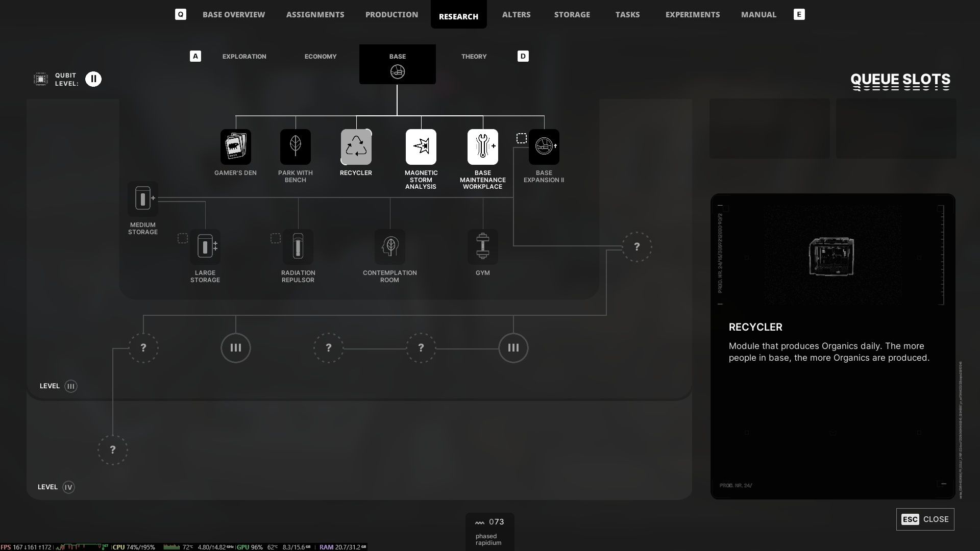Image resolution: width=980 pixels, height=551 pixels.
Task: Click the second empty queue slot
Action: 896,129
